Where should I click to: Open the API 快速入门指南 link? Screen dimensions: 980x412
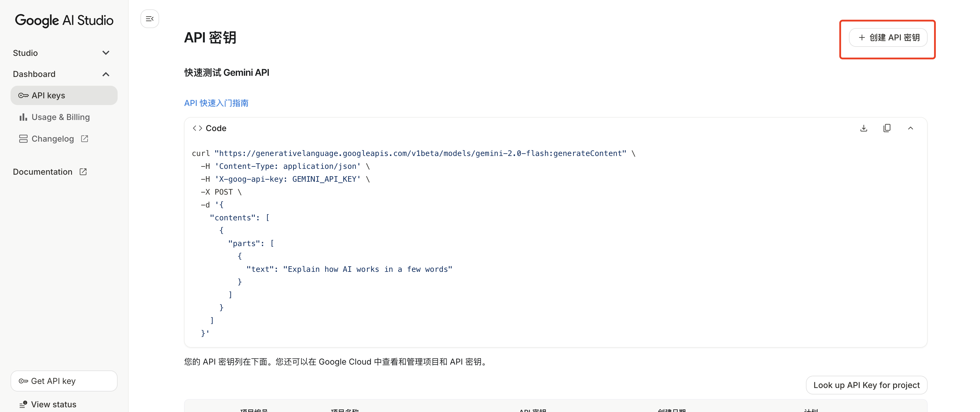(216, 103)
